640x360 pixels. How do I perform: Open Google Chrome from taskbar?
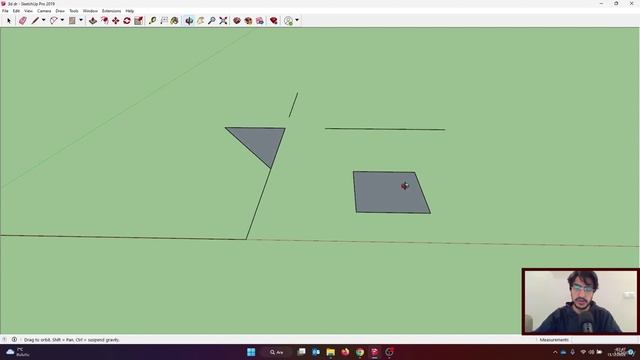(x=360, y=352)
